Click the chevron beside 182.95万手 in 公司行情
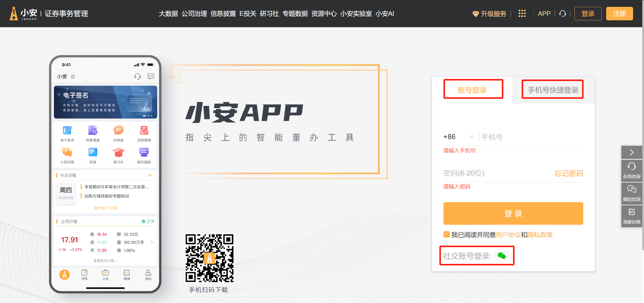The width and height of the screenshot is (644, 303). click(152, 242)
